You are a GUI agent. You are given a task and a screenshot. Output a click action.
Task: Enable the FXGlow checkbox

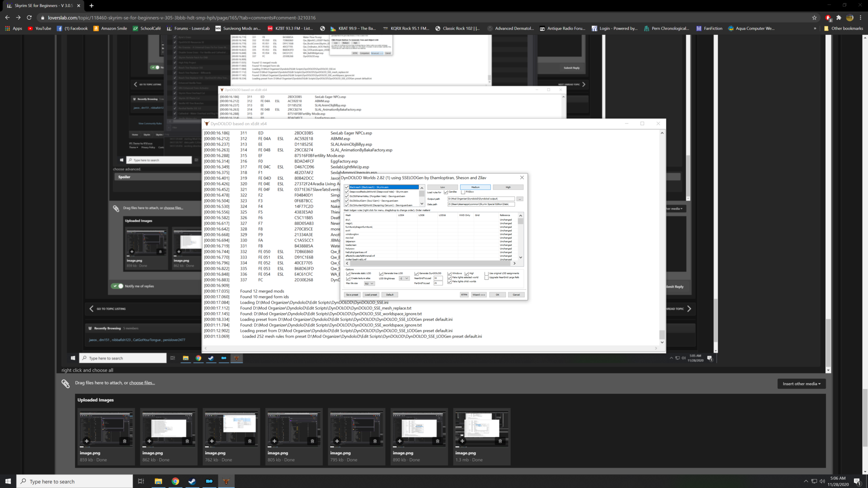[x=463, y=192]
